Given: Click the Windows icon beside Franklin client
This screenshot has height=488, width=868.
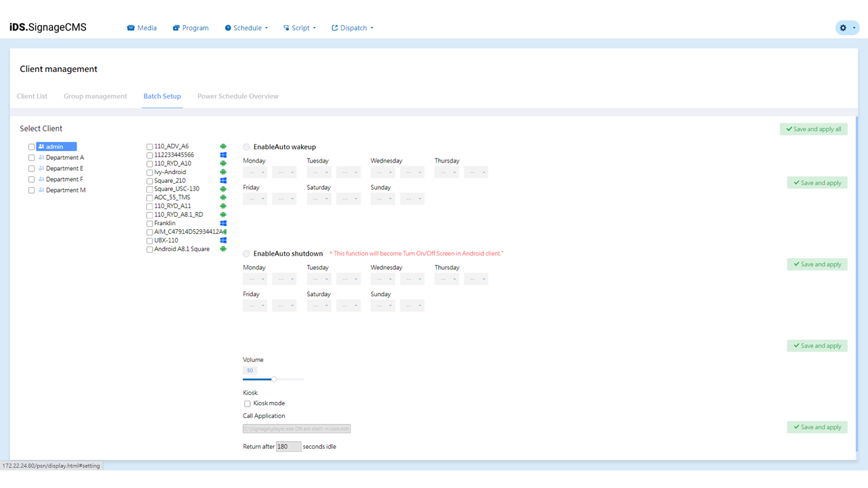Looking at the screenshot, I should coord(223,223).
